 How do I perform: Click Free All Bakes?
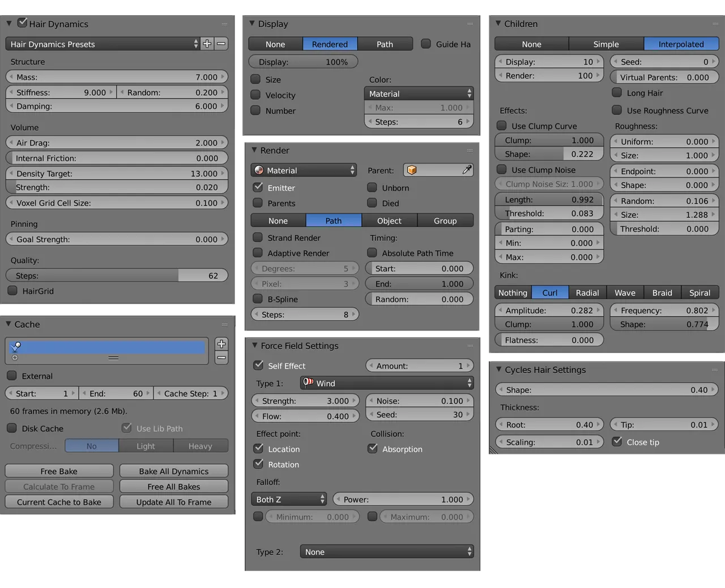tap(174, 486)
